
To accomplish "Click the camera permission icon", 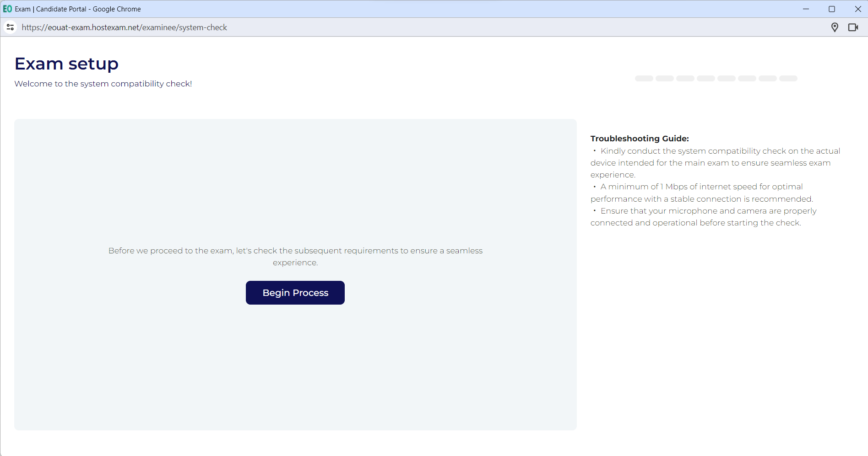I will pos(853,27).
